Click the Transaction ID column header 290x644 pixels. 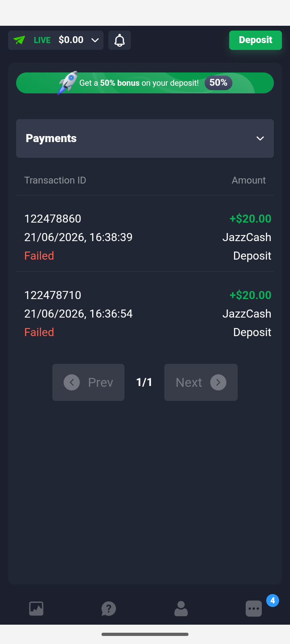coord(55,180)
